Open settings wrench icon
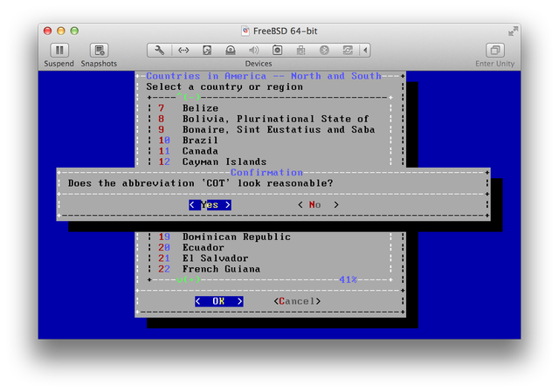559x392 pixels. (159, 51)
